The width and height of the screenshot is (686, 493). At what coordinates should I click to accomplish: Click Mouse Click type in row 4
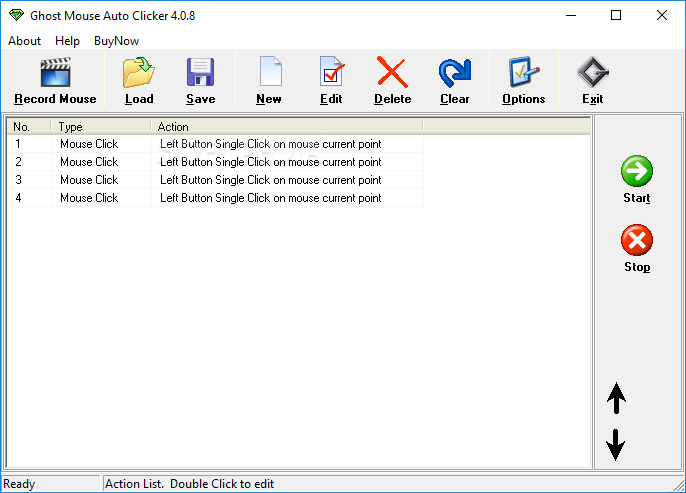point(89,198)
